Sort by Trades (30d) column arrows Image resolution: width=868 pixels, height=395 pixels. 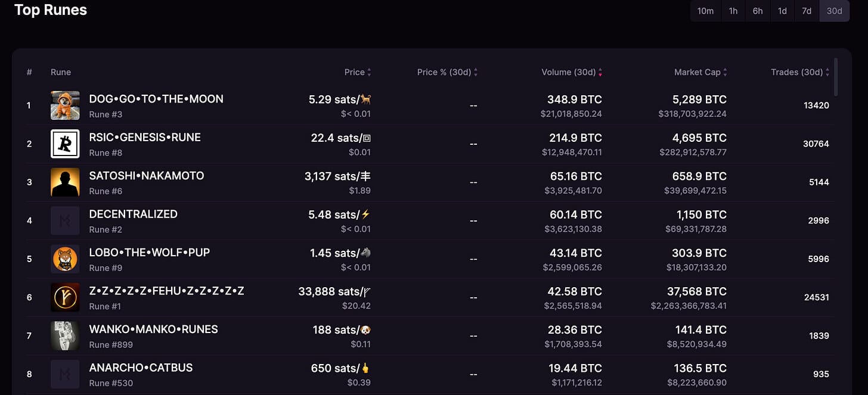click(x=827, y=73)
